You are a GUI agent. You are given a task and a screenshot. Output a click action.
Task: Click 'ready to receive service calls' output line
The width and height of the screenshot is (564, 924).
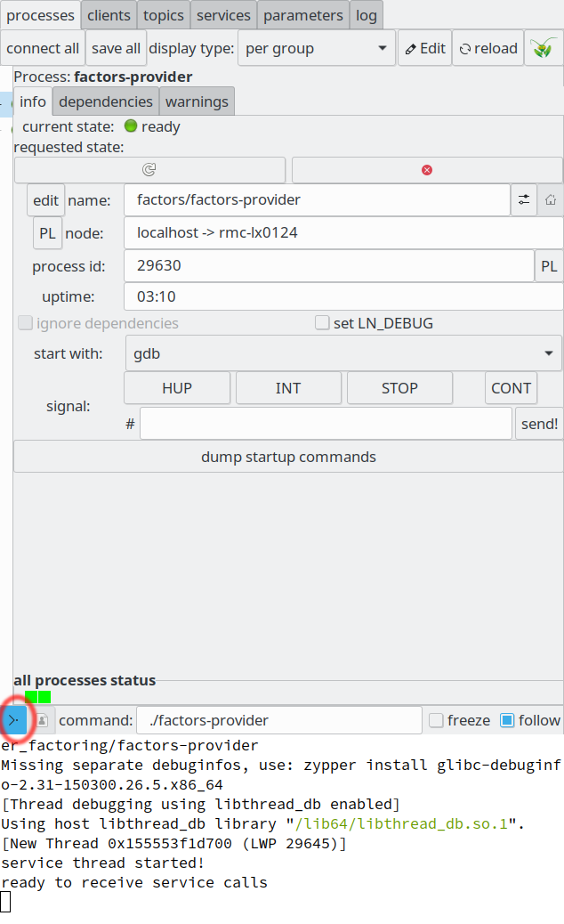[x=134, y=883]
